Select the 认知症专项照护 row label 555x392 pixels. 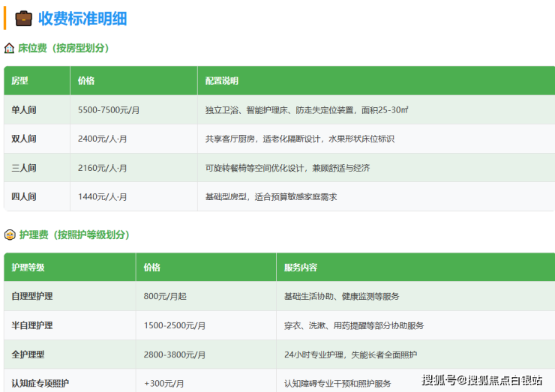(40, 383)
